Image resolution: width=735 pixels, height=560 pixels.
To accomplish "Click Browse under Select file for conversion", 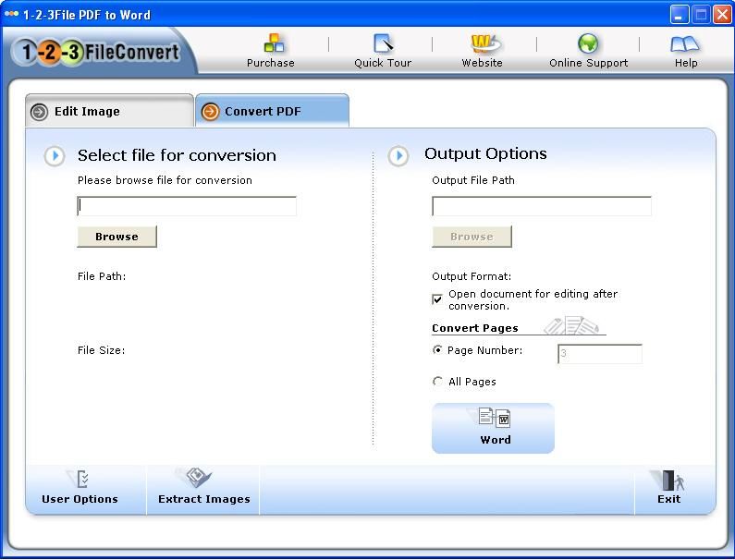I will [116, 237].
